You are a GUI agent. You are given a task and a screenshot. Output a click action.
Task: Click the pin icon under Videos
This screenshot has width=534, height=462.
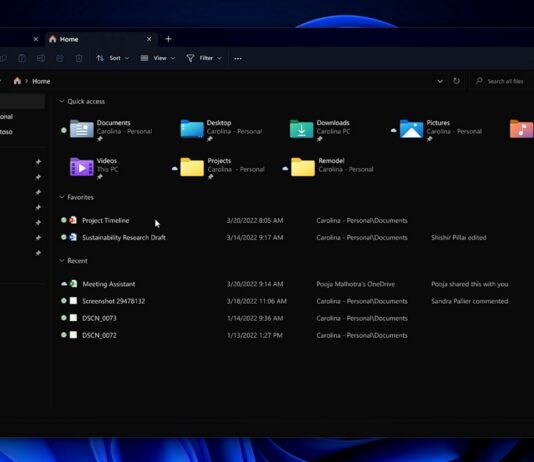pos(100,177)
